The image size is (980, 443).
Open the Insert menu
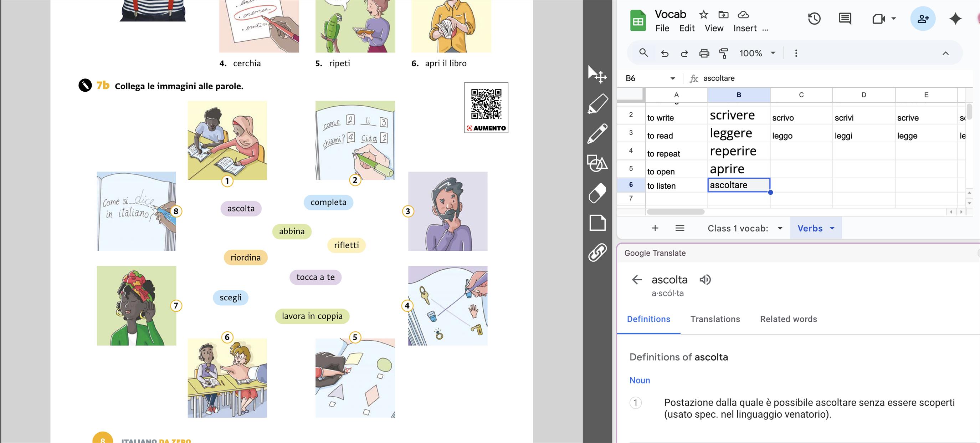pos(744,29)
